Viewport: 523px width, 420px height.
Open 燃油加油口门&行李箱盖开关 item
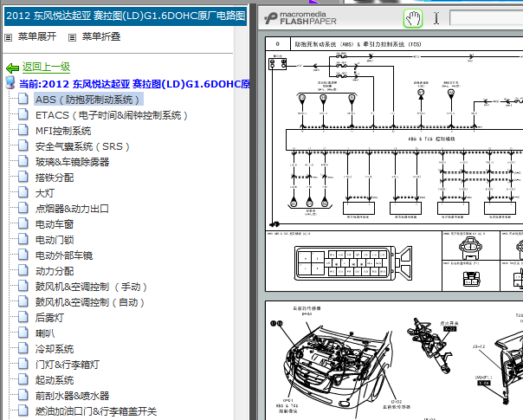[96, 411]
